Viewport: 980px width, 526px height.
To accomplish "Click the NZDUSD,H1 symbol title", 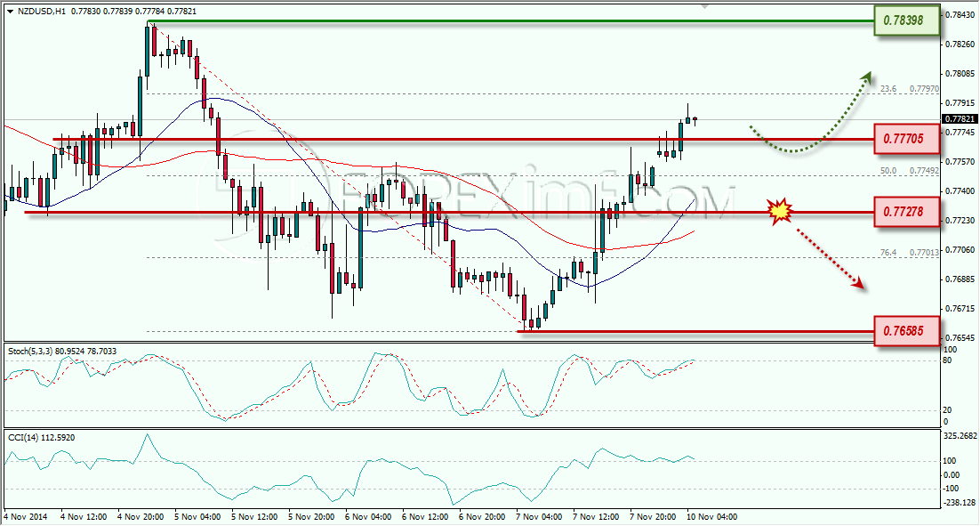I will 41,12.
